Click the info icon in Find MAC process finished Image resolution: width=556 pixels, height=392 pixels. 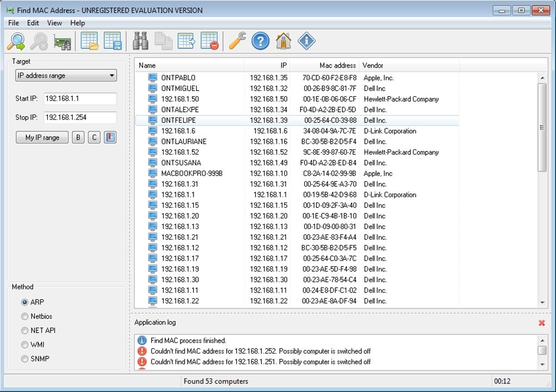click(x=142, y=340)
